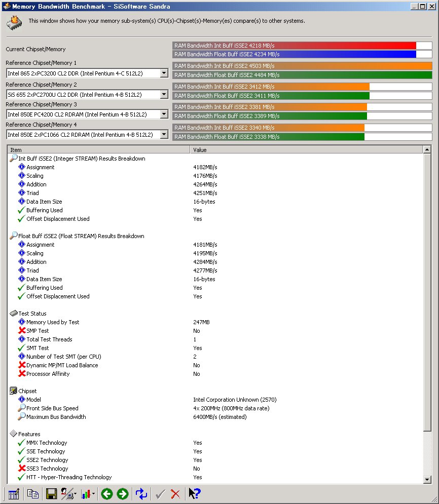Click reference 3 Int Buff 3381 MB/s bar
This screenshot has width=439, height=504.
pos(302,107)
